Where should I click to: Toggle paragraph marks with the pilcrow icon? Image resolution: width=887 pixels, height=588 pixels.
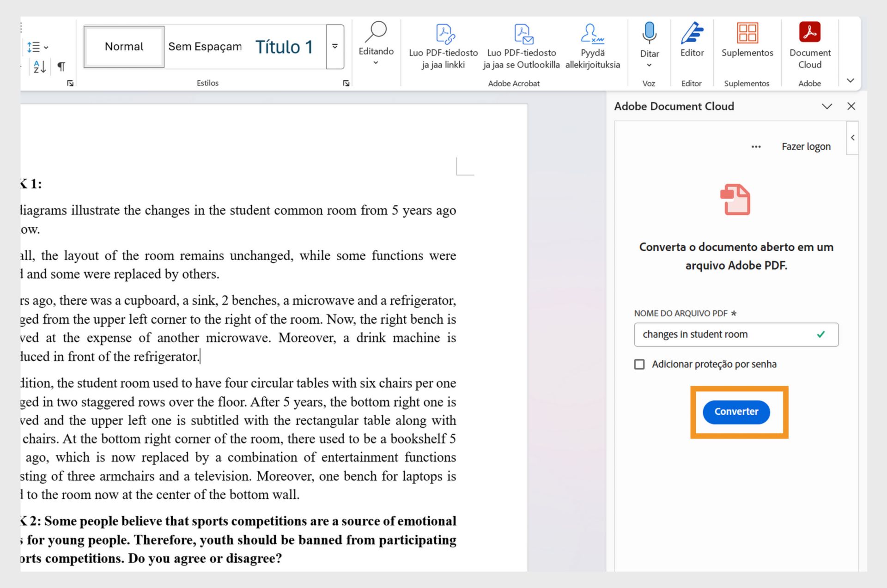click(x=61, y=67)
